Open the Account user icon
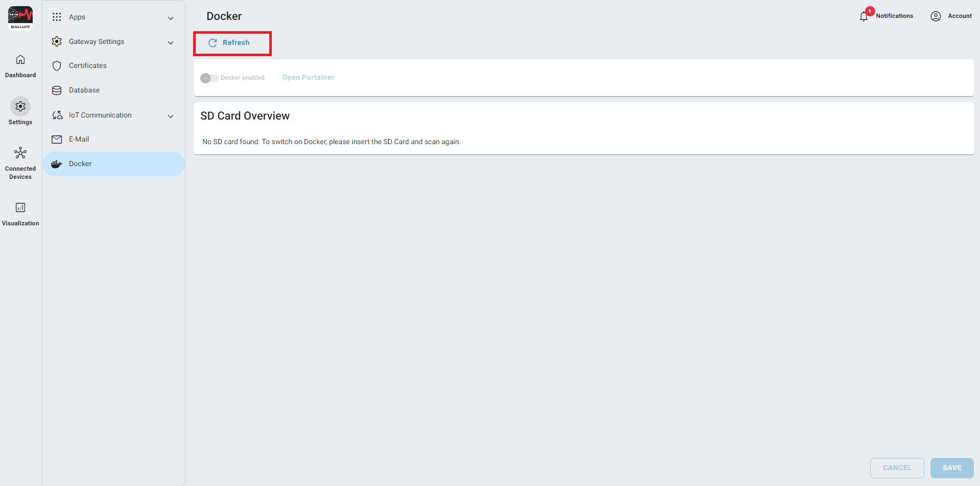Screen dimensions: 980x486 (x=936, y=16)
